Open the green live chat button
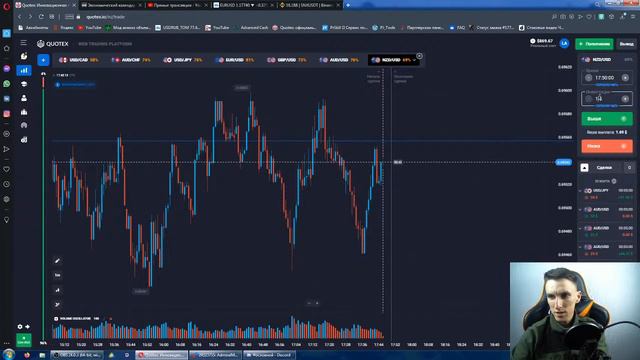The image size is (640, 360). (x=24, y=340)
